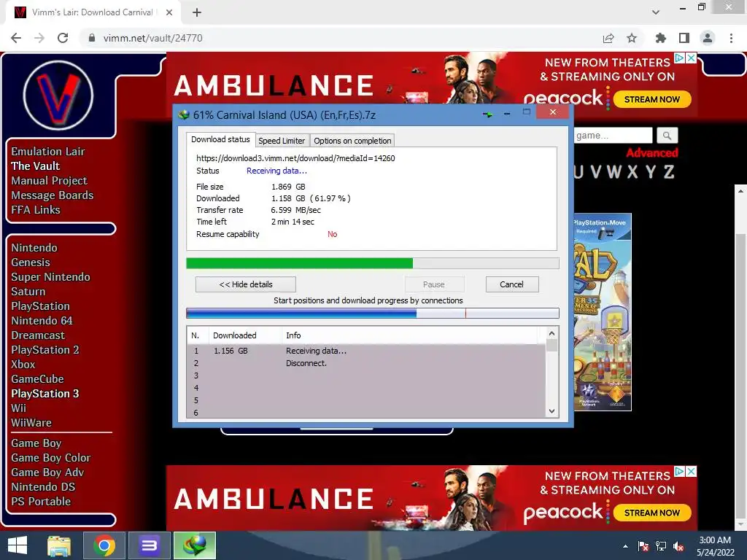Click STREAM NOW on the top ad
747x560 pixels.
(x=651, y=99)
